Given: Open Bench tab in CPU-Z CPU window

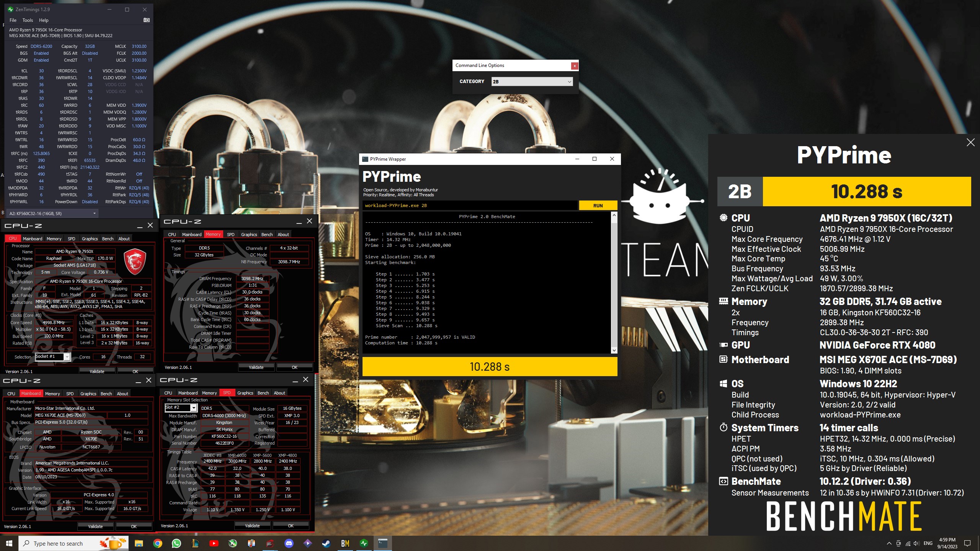Looking at the screenshot, I should click(108, 239).
